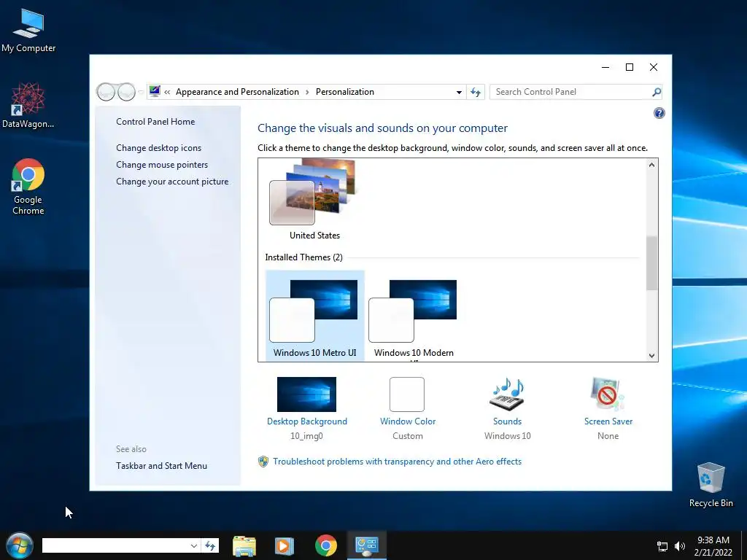The height and width of the screenshot is (560, 747).
Task: Select the Windows 10 Metro UI theme
Action: pyautogui.click(x=314, y=316)
